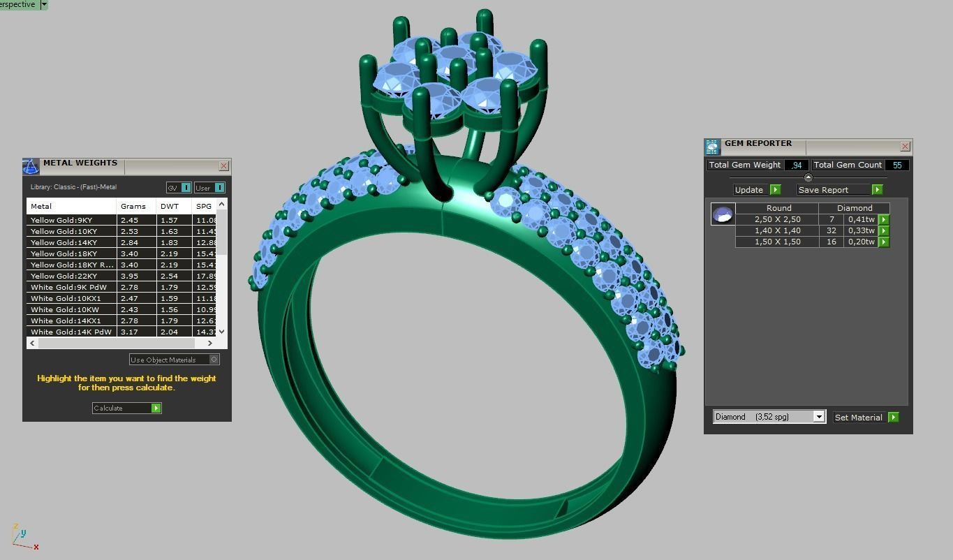Click the metal list scroll-down arrow
The image size is (953, 560).
222,332
